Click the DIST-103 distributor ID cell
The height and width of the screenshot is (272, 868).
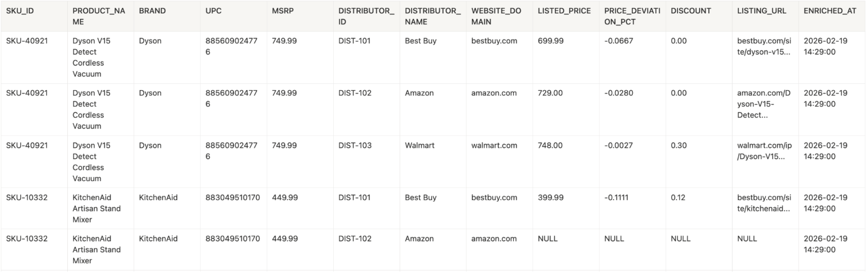click(x=355, y=145)
